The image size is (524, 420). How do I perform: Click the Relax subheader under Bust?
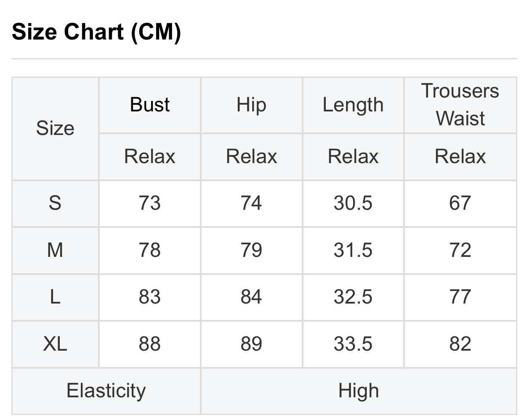point(150,156)
